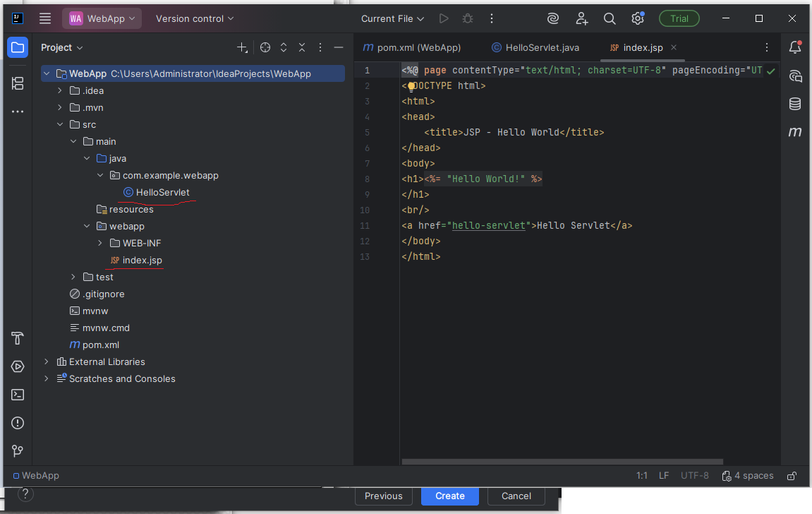Viewport: 812px width, 514px height.
Task: Click the Trial button
Action: [x=679, y=19]
